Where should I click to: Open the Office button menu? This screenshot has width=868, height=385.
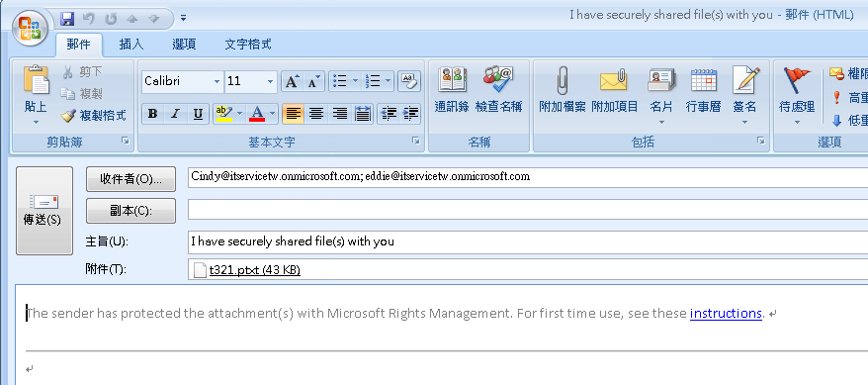click(30, 28)
